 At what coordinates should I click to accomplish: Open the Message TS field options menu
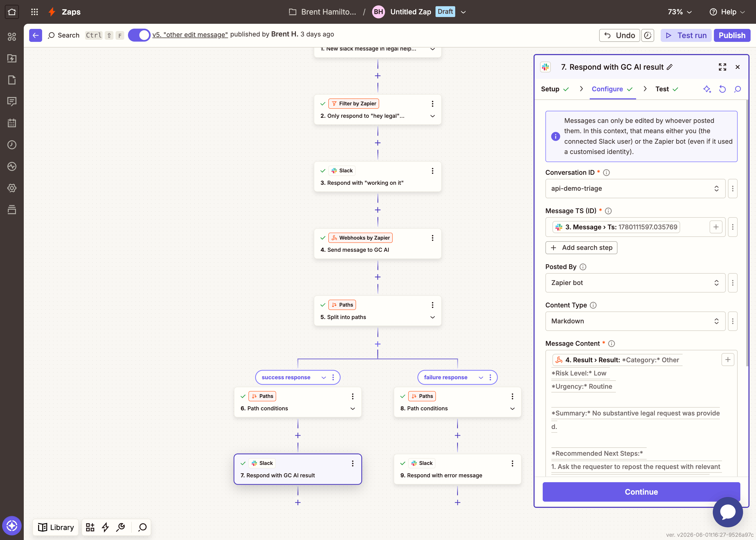[733, 227]
